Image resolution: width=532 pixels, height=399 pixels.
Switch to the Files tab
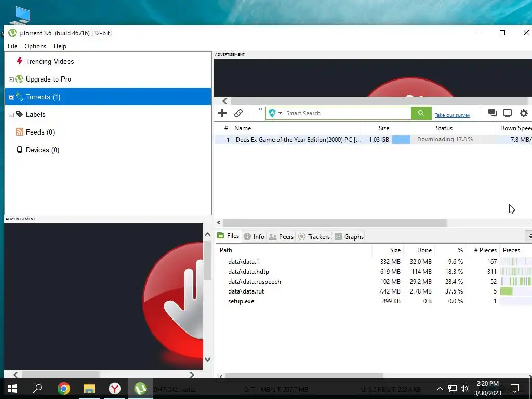229,236
